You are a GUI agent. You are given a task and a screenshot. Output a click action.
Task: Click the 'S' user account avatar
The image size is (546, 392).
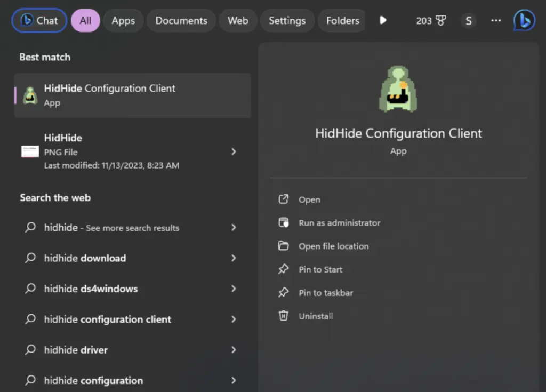click(x=468, y=21)
